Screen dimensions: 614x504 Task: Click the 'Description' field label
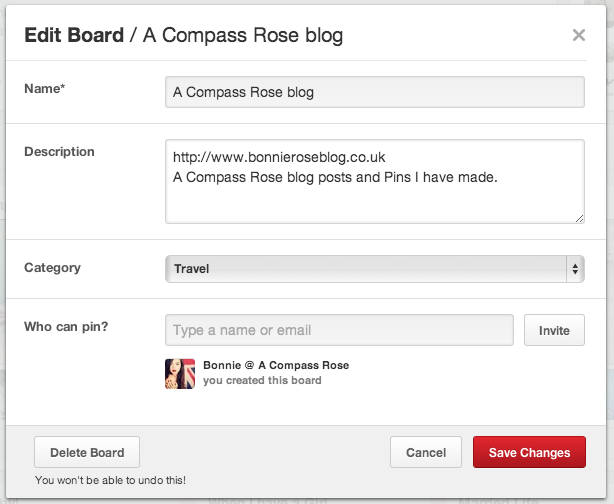coord(59,152)
